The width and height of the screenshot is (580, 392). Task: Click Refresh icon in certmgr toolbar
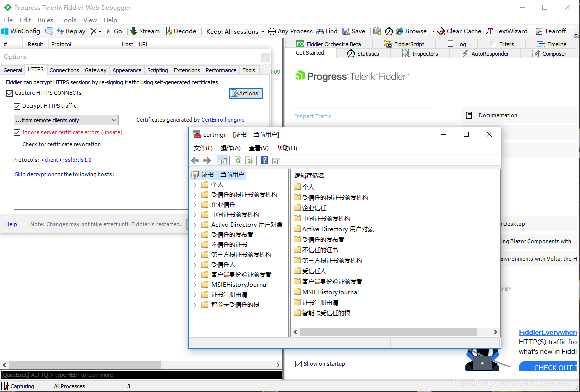pos(238,161)
